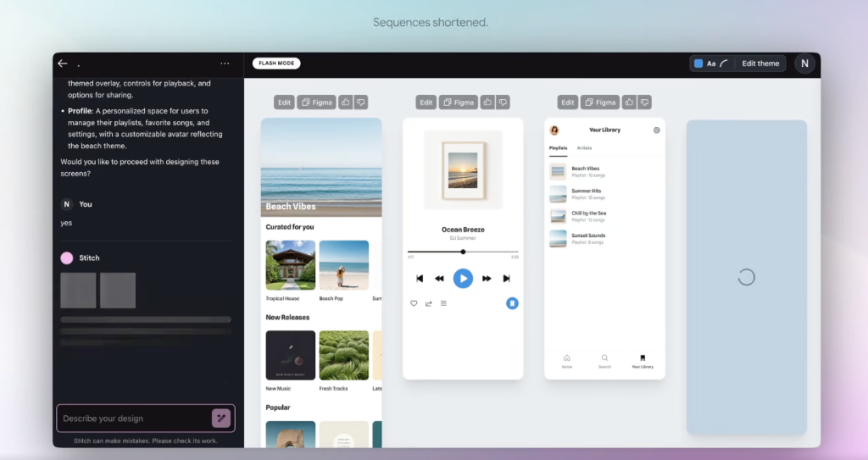Thumbs up the Your Library screen
868x460 pixels.
tap(629, 103)
